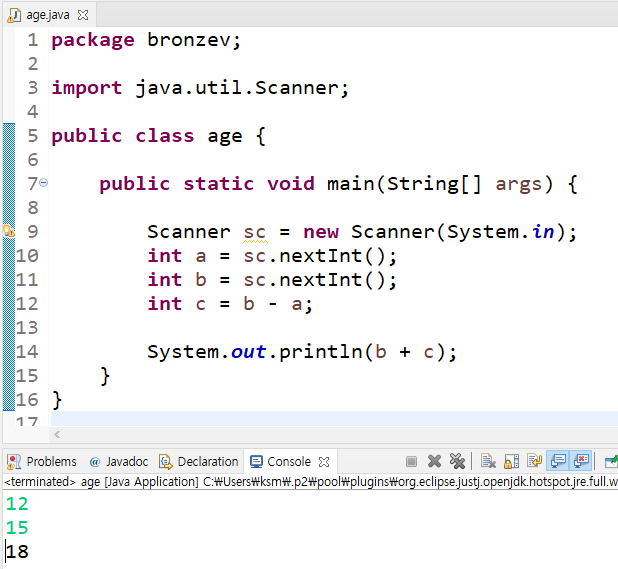Click 'main' method name on line 7
Screen dimensions: 618x569
pos(350,184)
